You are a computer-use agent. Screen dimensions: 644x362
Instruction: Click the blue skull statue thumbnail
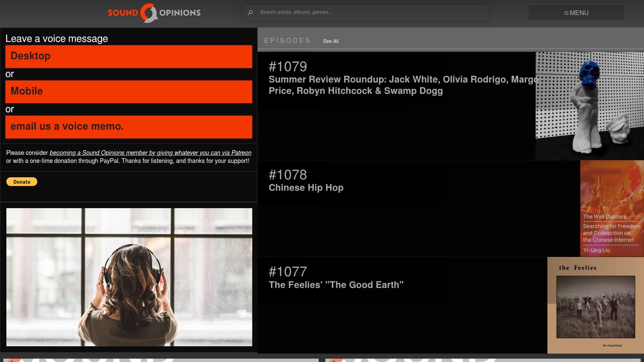[x=590, y=106]
